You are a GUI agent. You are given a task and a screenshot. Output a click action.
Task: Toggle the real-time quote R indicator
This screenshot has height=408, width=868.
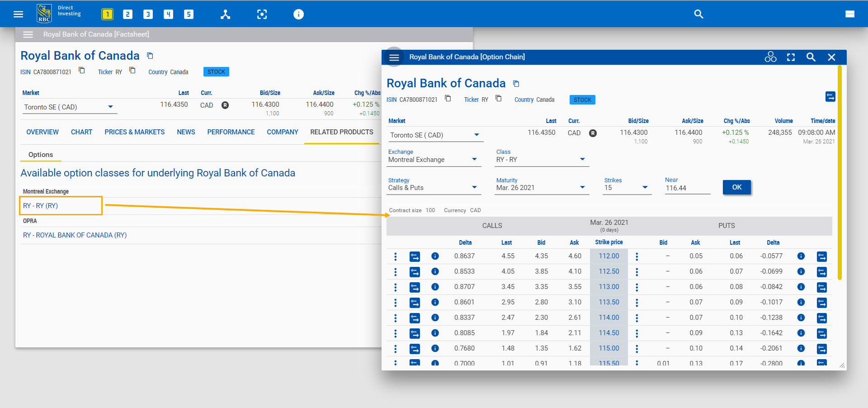pyautogui.click(x=593, y=133)
